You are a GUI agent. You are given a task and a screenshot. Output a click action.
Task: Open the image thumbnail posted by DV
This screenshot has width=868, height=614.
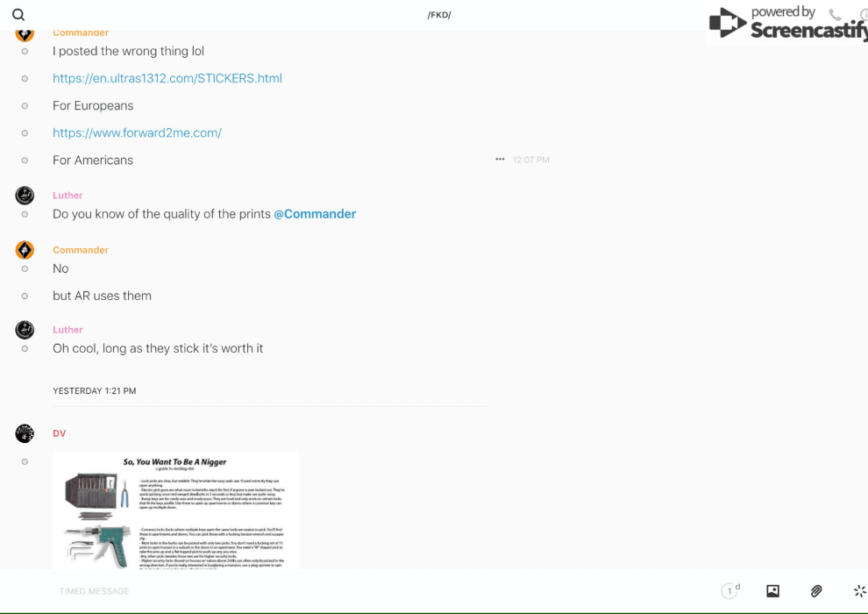click(x=175, y=510)
